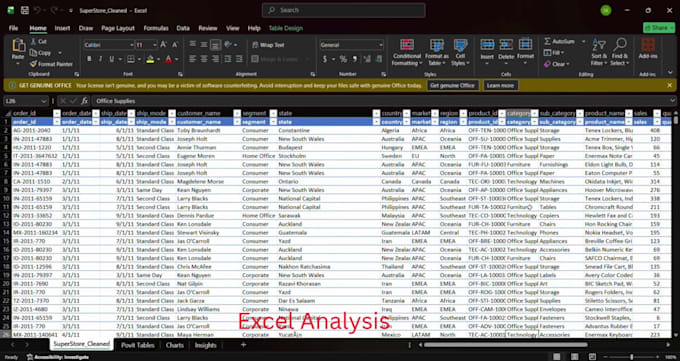Viewport: 680px width, 361px height.
Task: Click the Increase Font Size icon
Action: [x=163, y=45]
